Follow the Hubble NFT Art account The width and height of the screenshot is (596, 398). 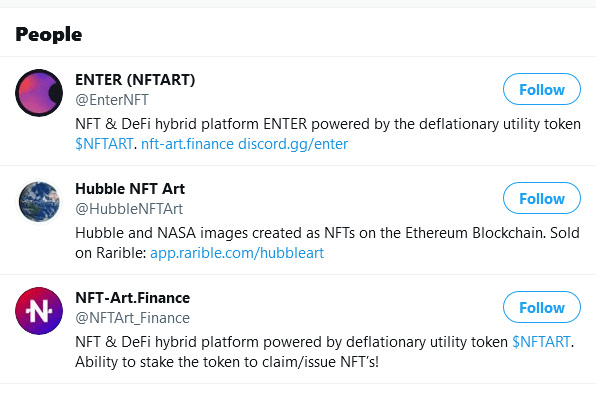point(542,198)
